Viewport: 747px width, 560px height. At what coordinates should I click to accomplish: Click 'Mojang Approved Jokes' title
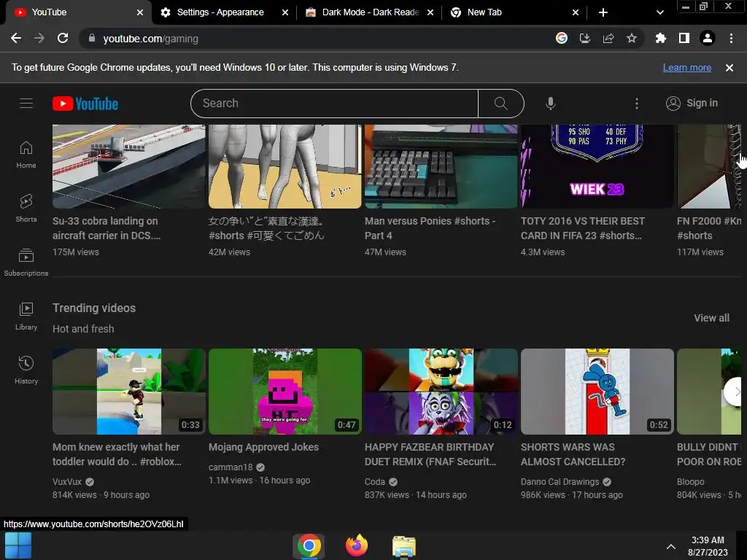[x=263, y=447]
